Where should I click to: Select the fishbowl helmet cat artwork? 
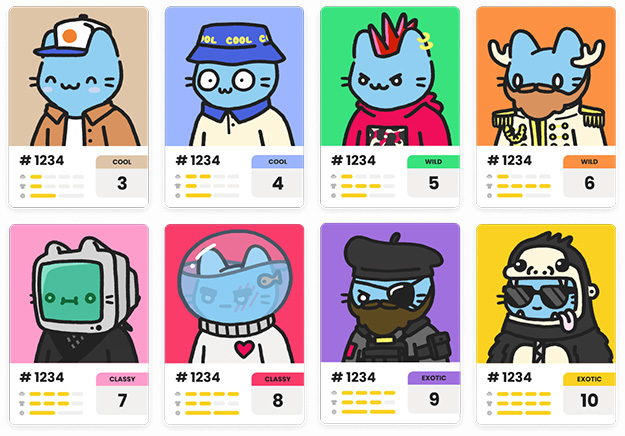(234, 294)
